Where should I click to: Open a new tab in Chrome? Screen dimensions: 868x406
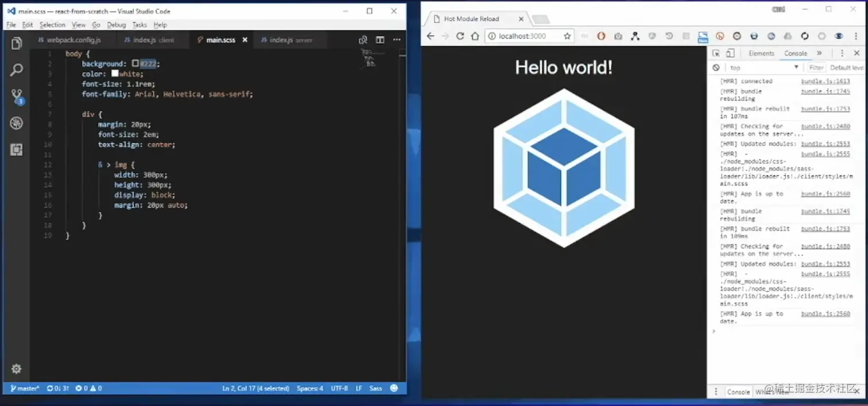tap(540, 20)
